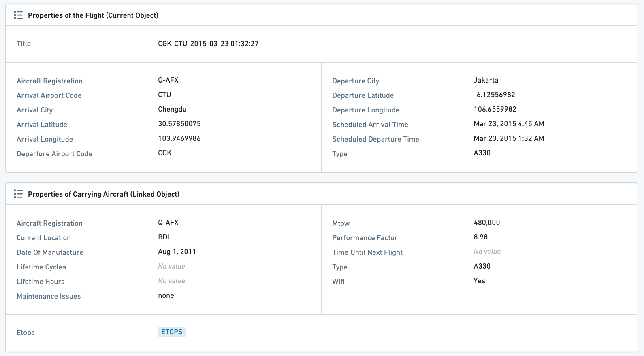
Task: Click the 'Performance Factor' label
Action: [x=365, y=238]
